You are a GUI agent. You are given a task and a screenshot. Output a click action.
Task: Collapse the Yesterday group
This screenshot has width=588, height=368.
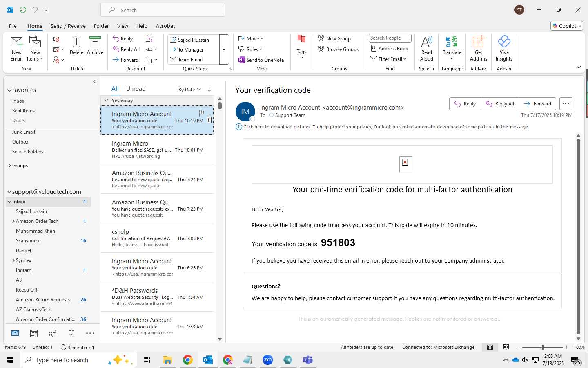(106, 101)
